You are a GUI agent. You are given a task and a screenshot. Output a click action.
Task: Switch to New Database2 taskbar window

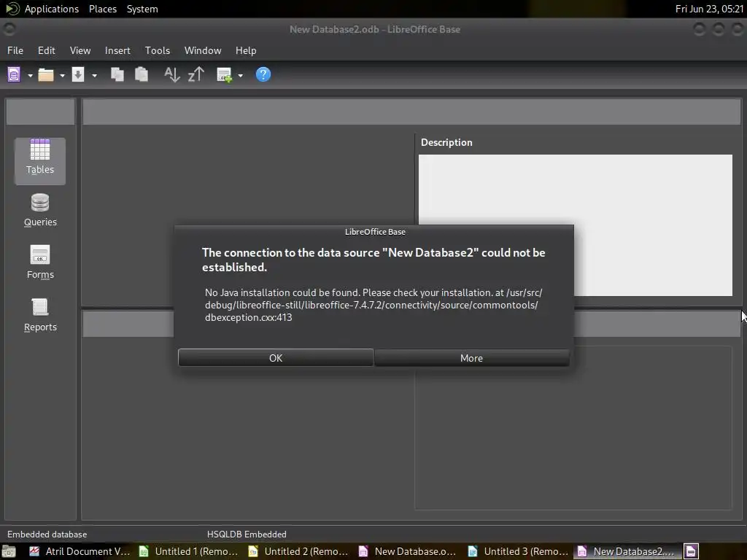point(627,551)
